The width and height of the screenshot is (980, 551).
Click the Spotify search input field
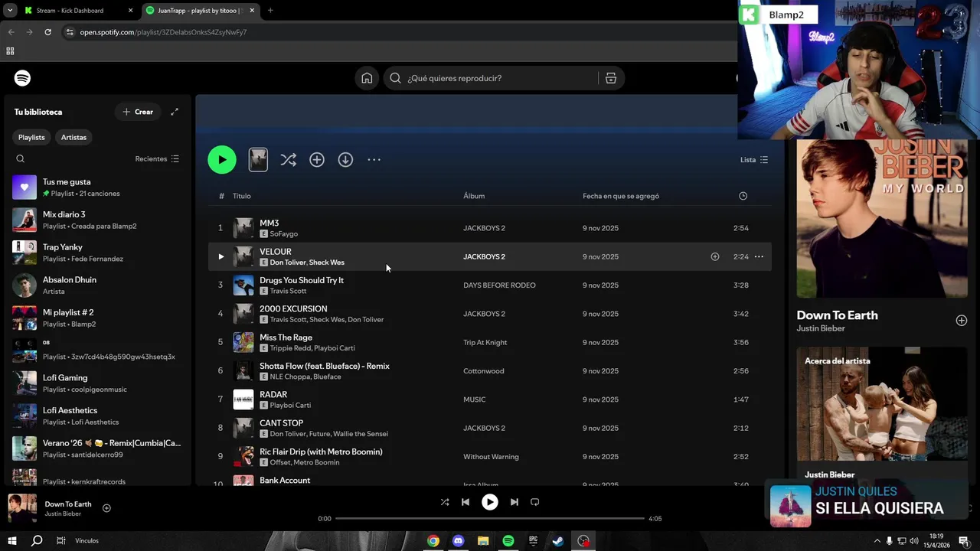point(490,78)
